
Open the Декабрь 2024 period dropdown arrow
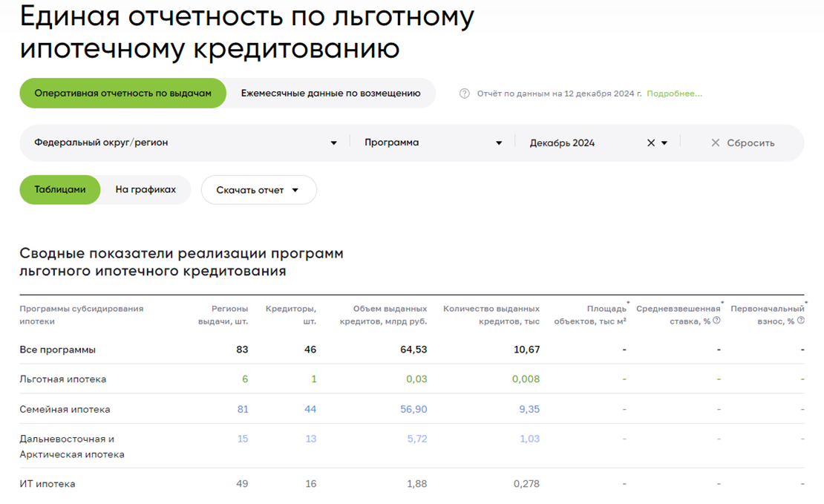664,143
